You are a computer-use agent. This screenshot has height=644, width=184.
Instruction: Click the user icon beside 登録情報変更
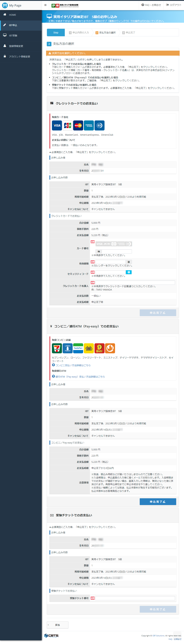click(x=5, y=46)
